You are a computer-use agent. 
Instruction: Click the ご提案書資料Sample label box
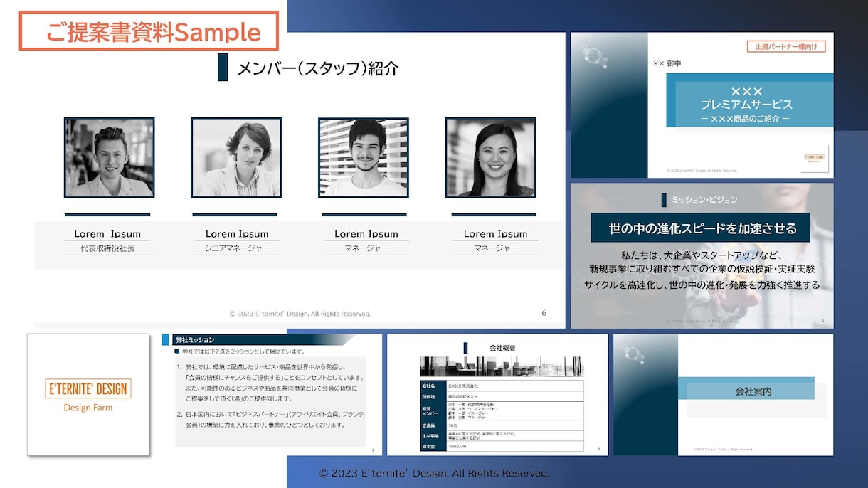coord(149,31)
